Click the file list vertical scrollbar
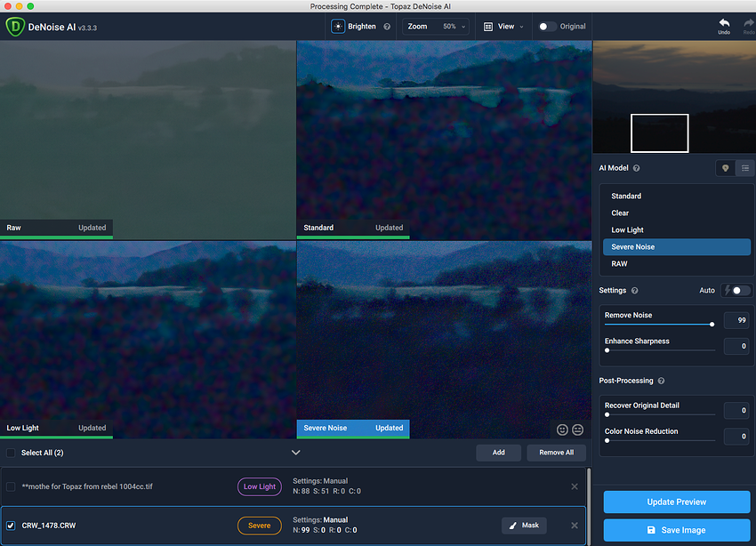Image resolution: width=756 pixels, height=546 pixels. coord(588,506)
